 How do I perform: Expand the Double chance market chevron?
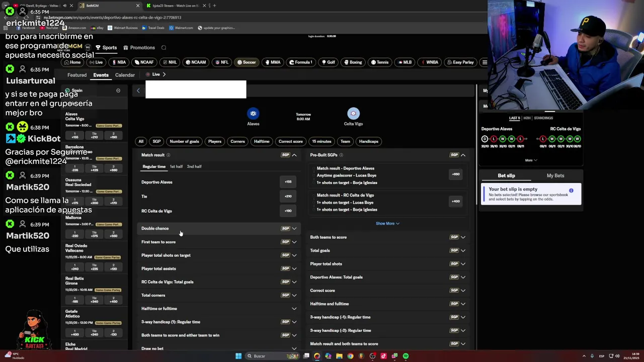click(294, 228)
